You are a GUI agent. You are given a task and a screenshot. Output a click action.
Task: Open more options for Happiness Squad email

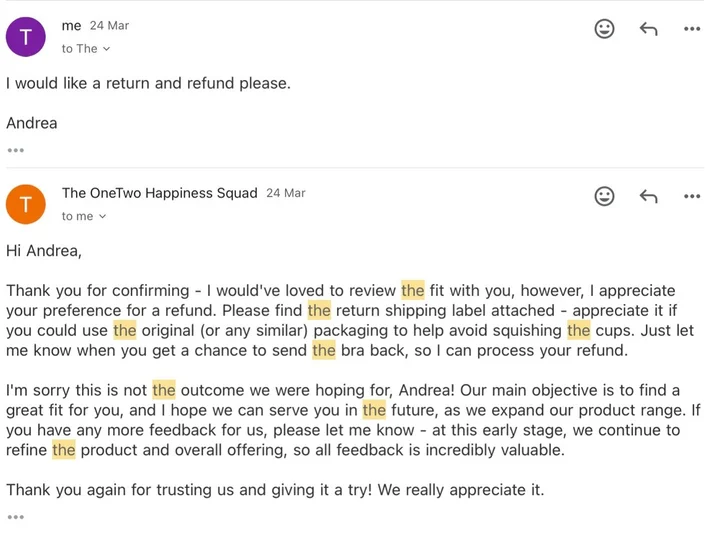pyautogui.click(x=692, y=196)
